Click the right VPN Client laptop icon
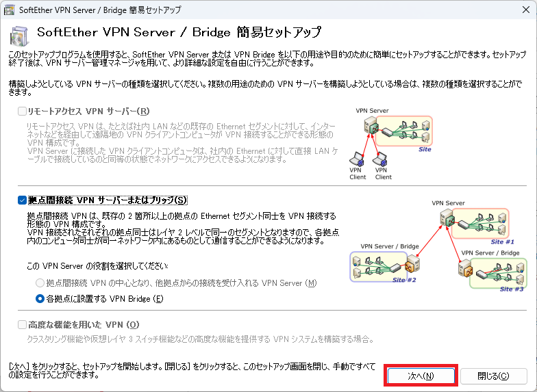Viewport: 537px width, 392px height. point(381,157)
